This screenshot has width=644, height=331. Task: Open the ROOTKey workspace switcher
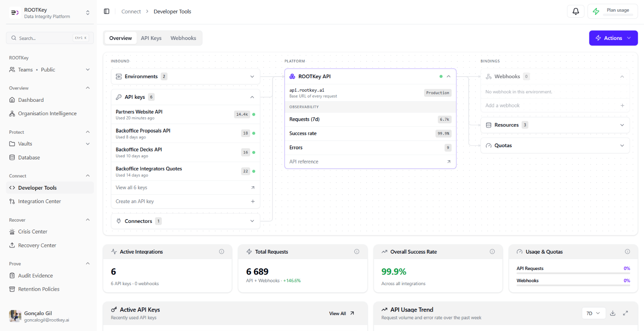50,13
